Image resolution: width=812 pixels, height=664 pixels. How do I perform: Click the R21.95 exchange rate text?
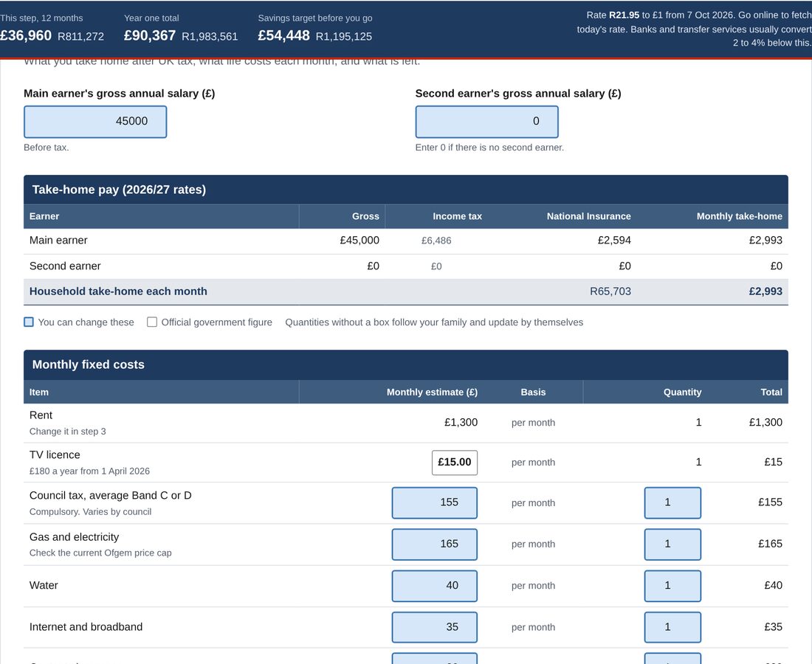[624, 15]
